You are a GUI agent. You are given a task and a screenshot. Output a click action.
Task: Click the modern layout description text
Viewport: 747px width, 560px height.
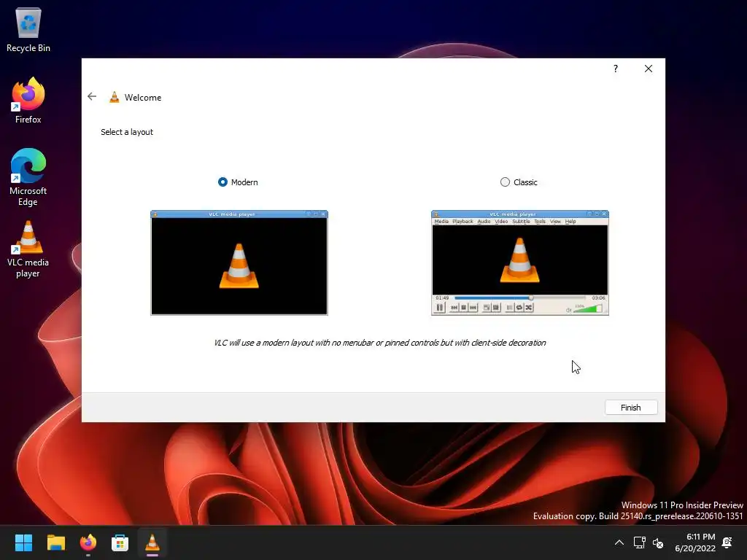(379, 343)
